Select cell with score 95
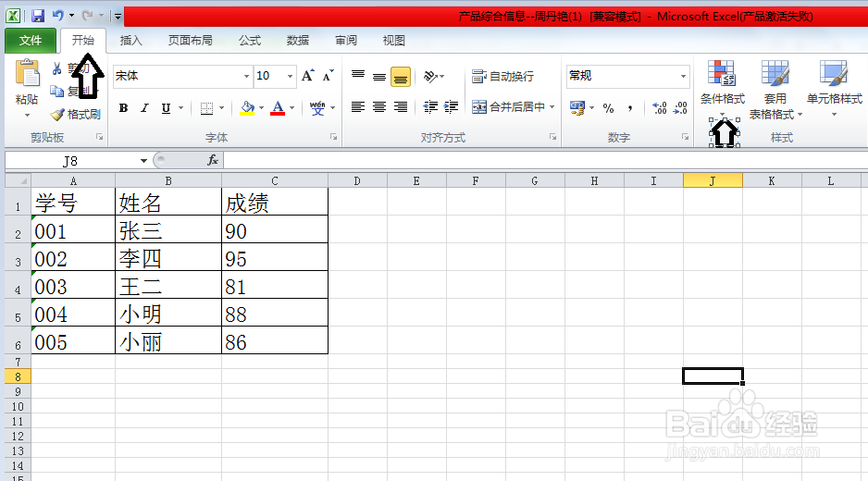Screen dimensions: 868x481 pyautogui.click(x=275, y=257)
